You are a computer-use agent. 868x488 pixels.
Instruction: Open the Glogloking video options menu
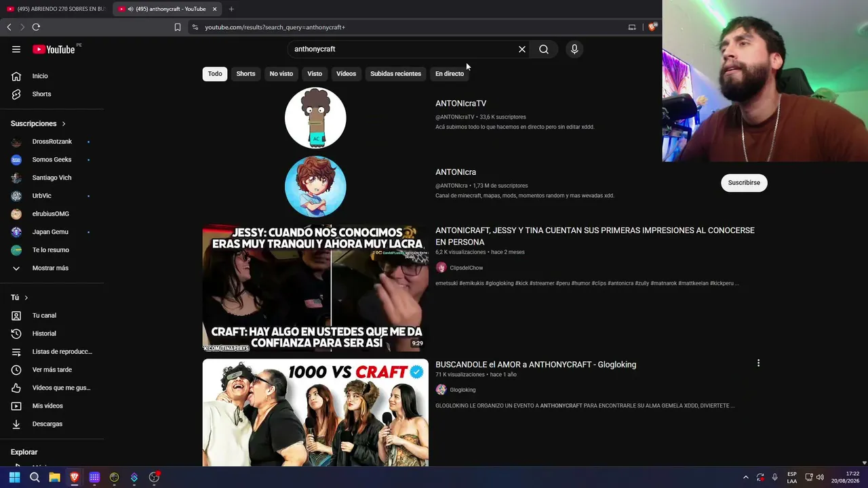pos(758,363)
